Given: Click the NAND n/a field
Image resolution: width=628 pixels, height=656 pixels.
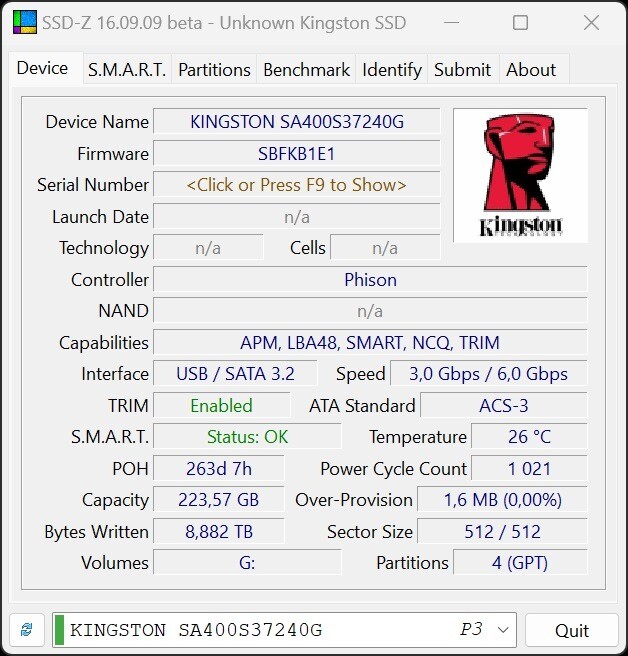Looking at the screenshot, I should [370, 311].
